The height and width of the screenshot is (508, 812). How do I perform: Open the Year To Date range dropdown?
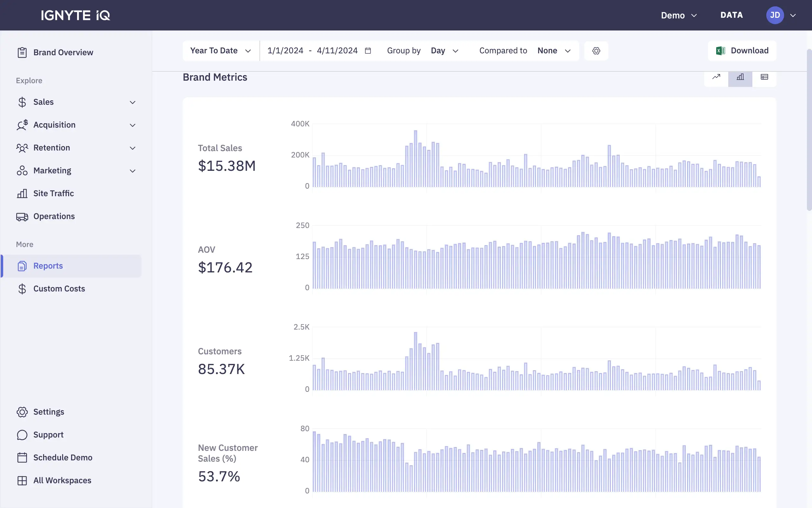point(221,51)
